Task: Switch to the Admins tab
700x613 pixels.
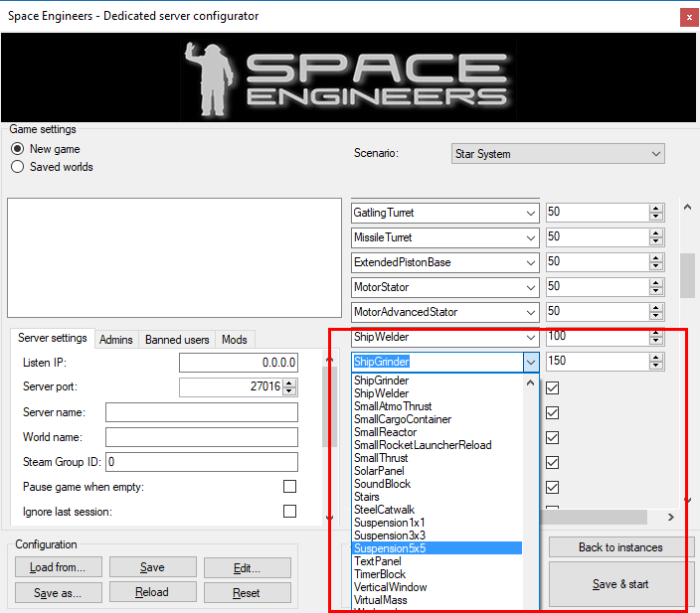Action: (116, 340)
